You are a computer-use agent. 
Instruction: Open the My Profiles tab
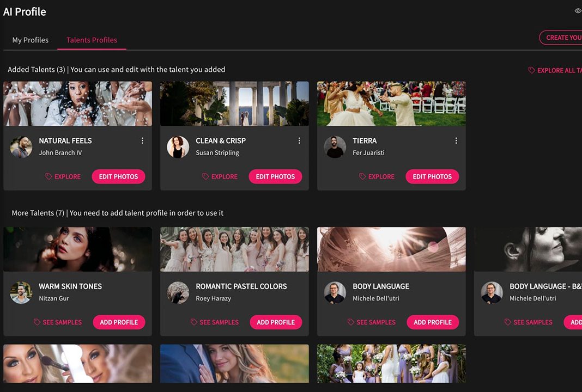tap(31, 40)
